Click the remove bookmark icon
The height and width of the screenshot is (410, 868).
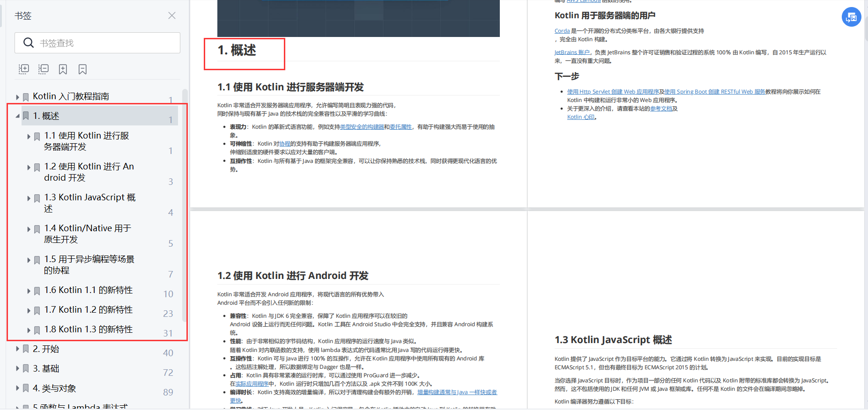[82, 69]
